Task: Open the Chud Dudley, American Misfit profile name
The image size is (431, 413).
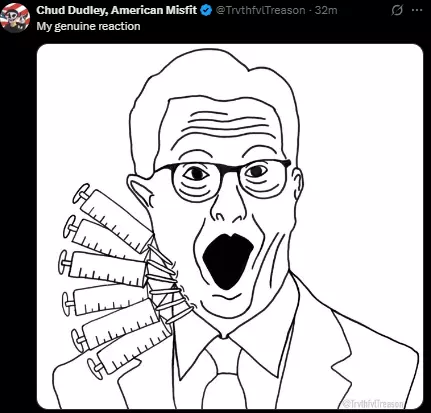Action: coord(117,10)
